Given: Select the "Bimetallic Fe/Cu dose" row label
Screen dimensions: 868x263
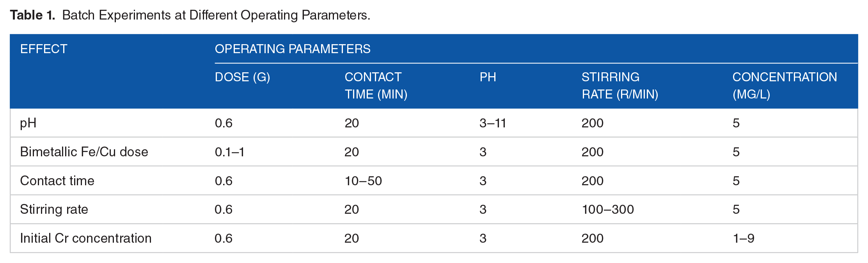Looking at the screenshot, I should pyautogui.click(x=84, y=152).
